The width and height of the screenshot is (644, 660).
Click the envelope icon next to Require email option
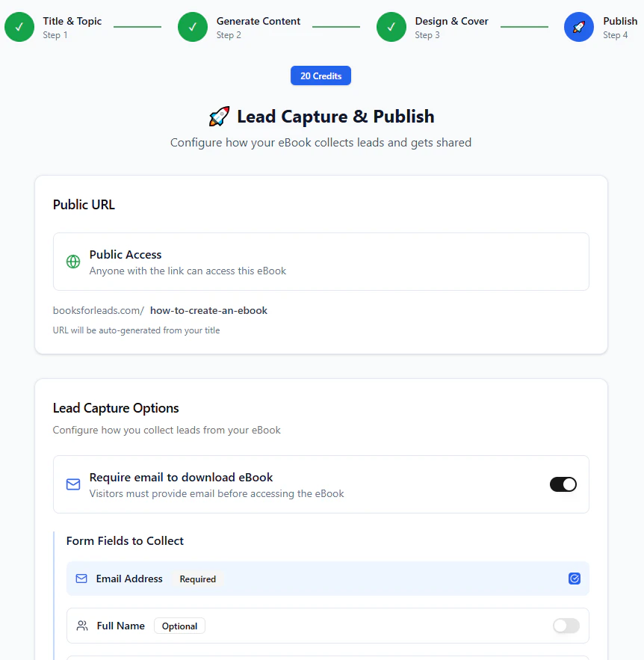click(x=72, y=484)
